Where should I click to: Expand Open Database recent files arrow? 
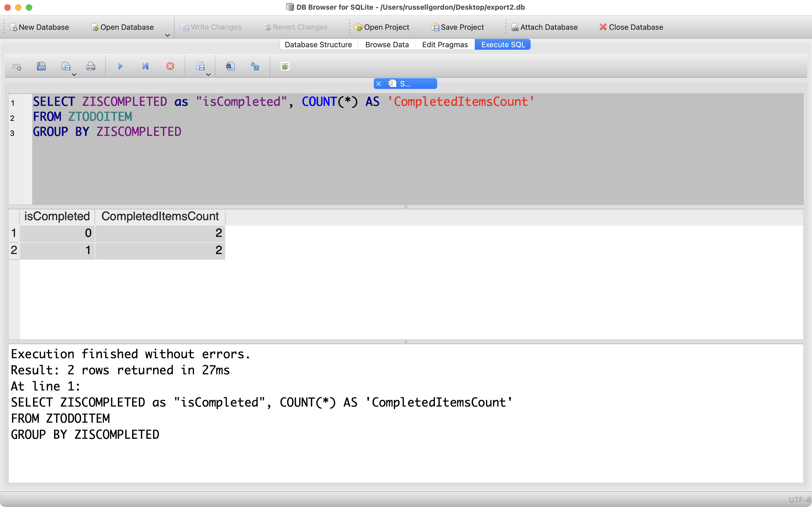[x=167, y=35]
